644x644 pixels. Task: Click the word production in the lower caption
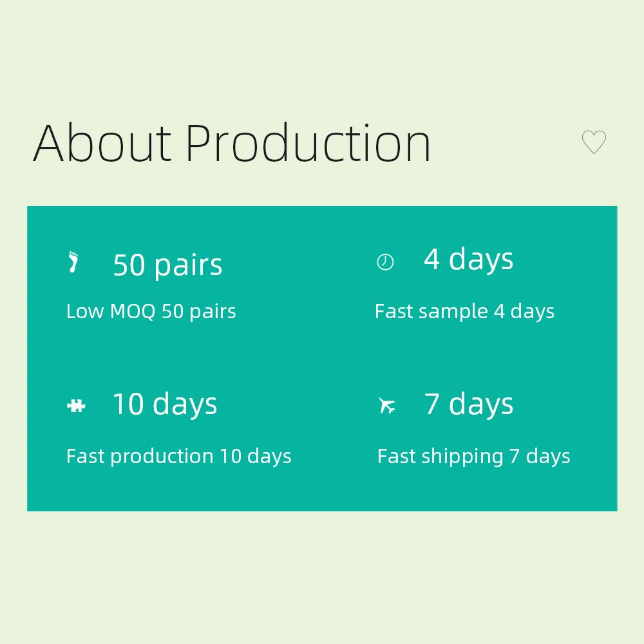pos(162,457)
